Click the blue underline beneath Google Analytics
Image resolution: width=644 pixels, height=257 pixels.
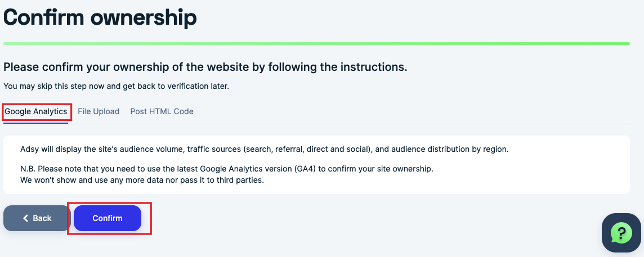point(35,123)
